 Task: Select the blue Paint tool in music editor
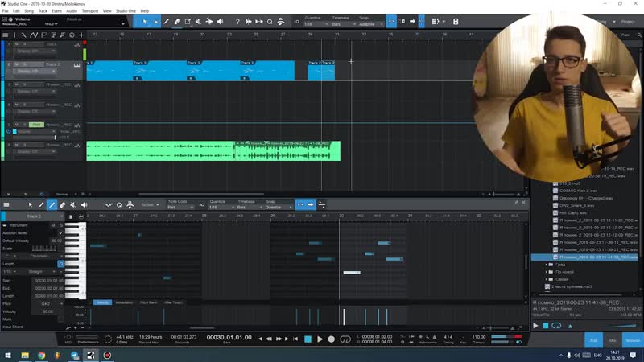pos(52,204)
